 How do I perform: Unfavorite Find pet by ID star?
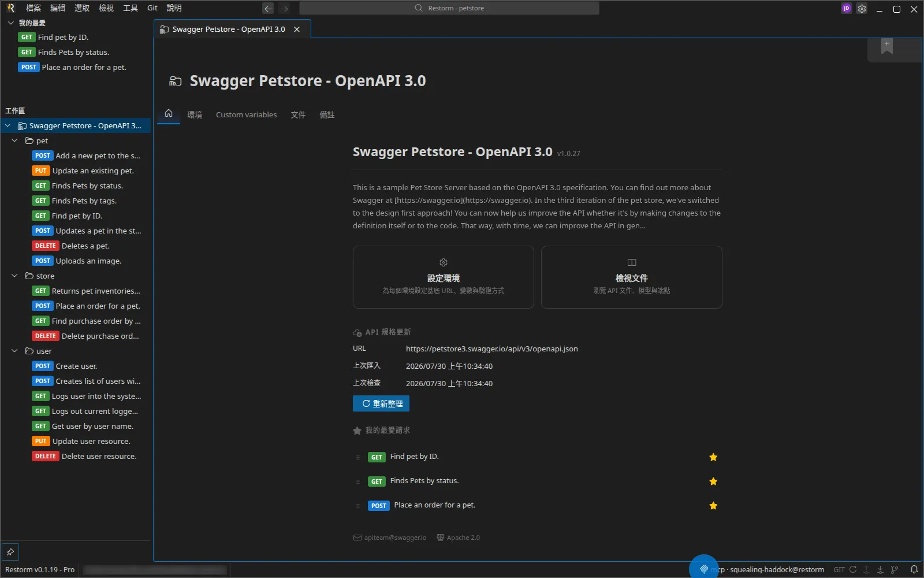(x=713, y=457)
